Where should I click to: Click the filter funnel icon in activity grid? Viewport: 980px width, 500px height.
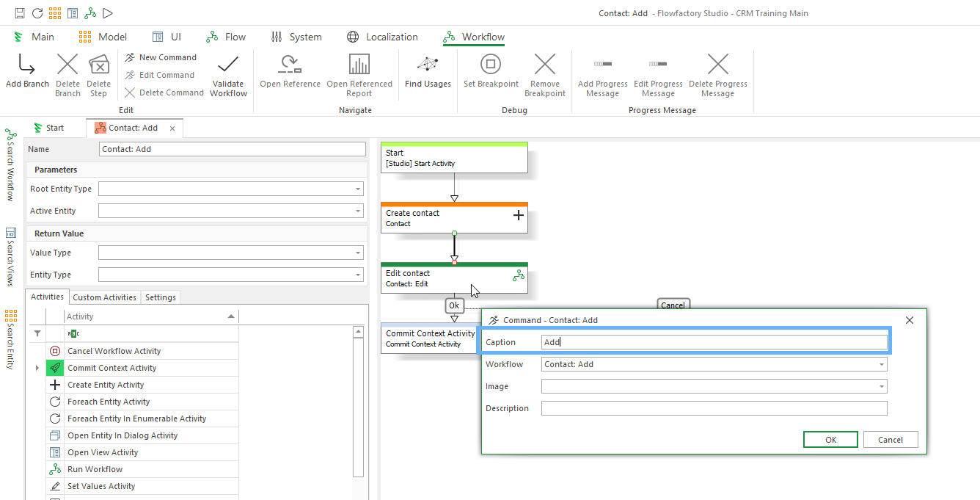38,333
